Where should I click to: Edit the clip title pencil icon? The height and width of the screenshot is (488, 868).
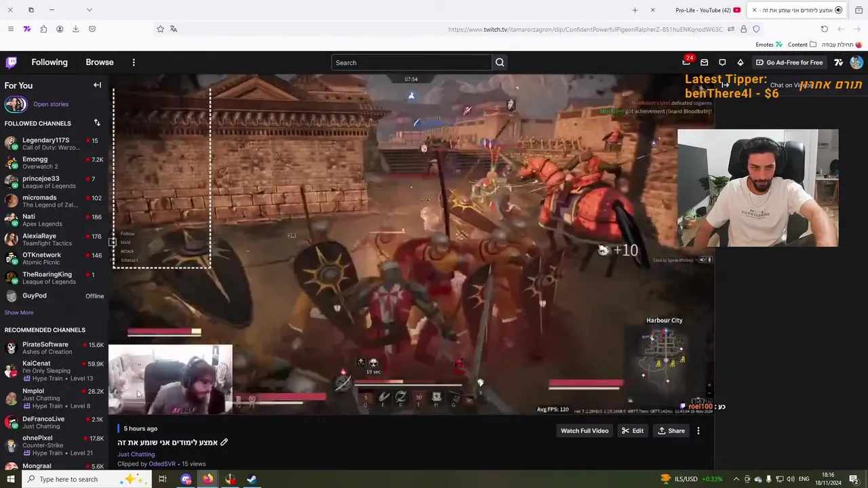point(224,443)
